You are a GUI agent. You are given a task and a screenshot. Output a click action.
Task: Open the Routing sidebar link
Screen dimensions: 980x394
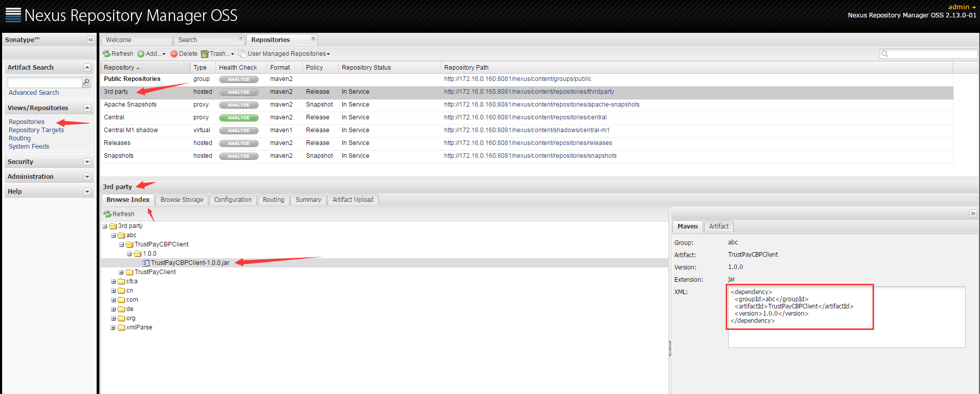[x=19, y=138]
